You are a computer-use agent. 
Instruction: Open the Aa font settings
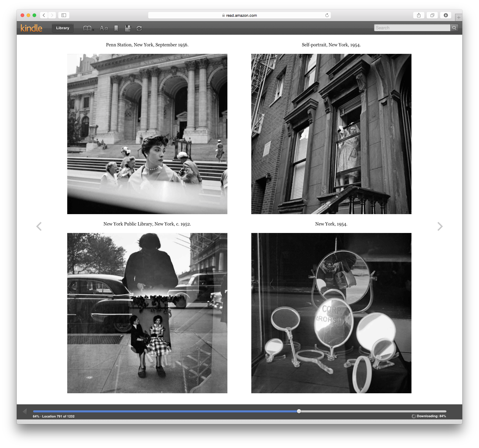[x=104, y=28]
